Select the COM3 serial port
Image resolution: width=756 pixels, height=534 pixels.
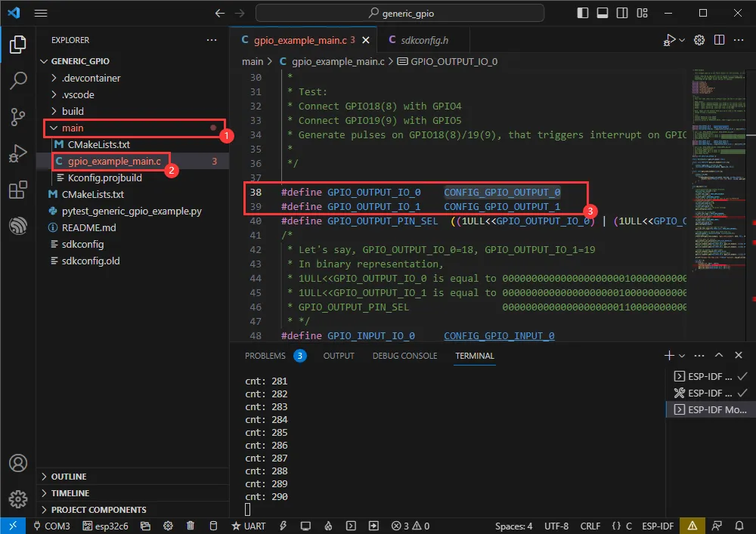click(57, 526)
